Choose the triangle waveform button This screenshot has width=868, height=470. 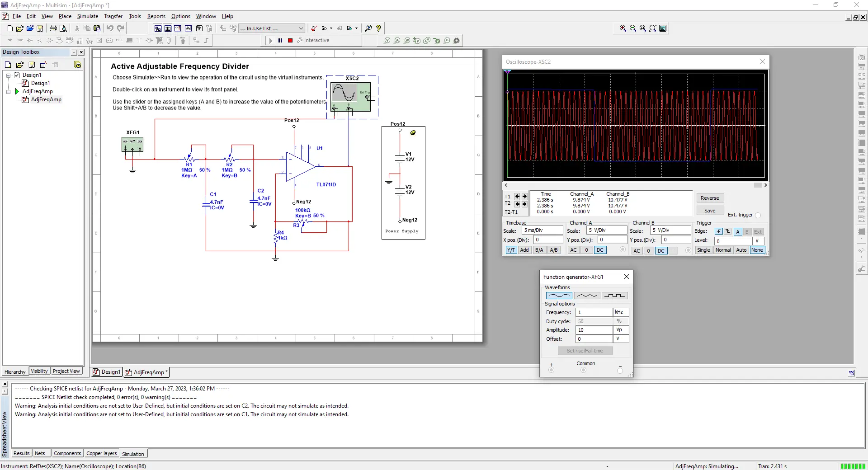587,296
